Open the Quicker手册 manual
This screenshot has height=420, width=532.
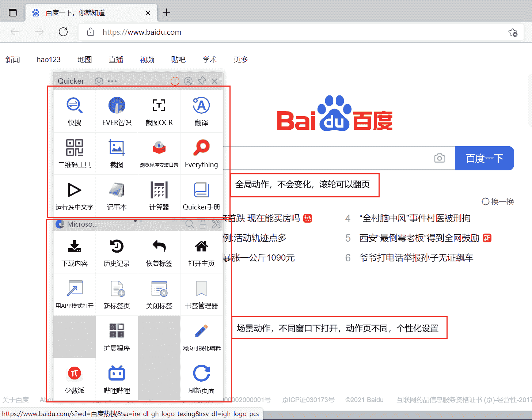pyautogui.click(x=201, y=196)
